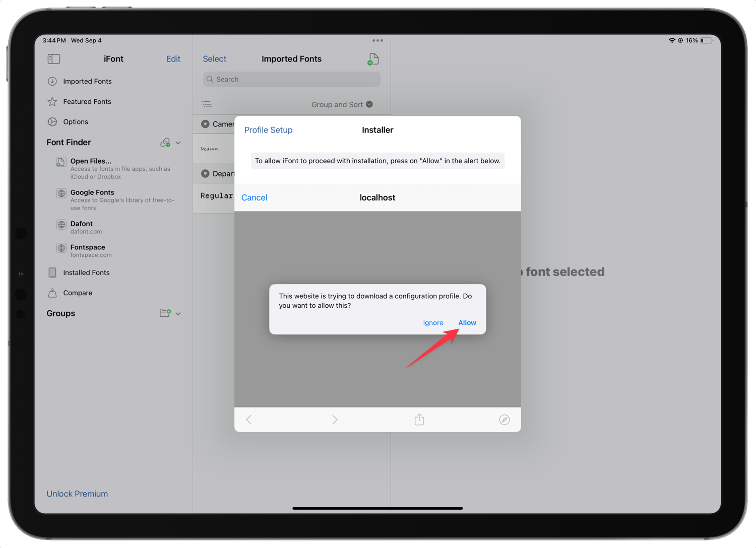This screenshot has height=548, width=756.
Task: Tap Allow to download the configuration profile
Action: point(467,322)
